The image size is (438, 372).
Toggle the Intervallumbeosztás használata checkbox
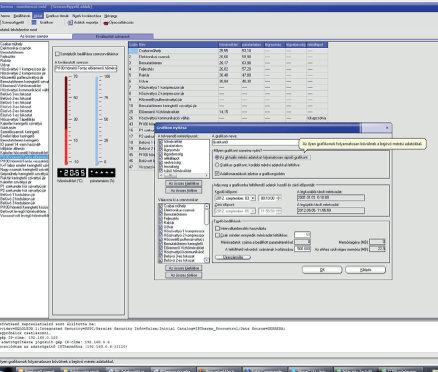pos(217,229)
